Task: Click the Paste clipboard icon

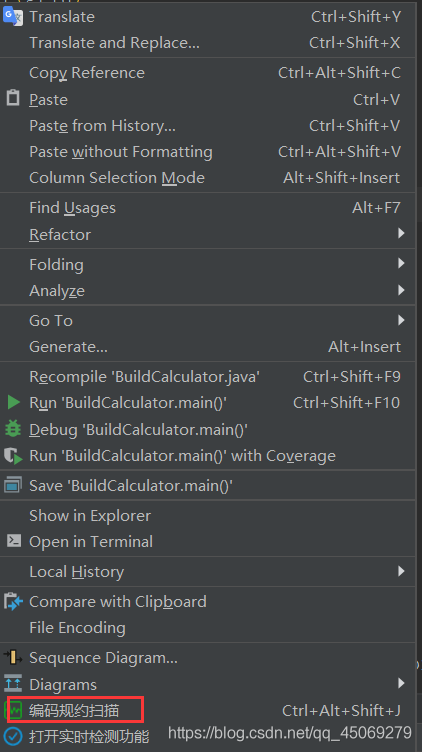Action: pos(13,98)
